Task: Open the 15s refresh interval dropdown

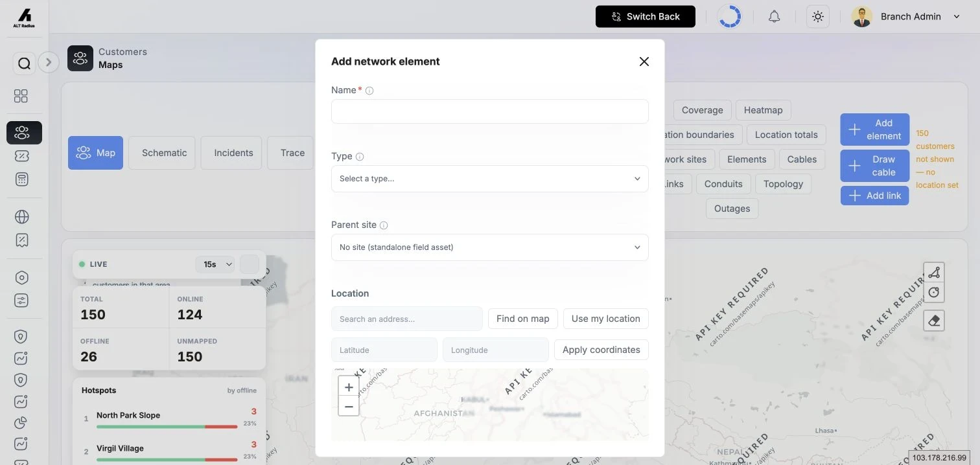Action: (x=215, y=264)
